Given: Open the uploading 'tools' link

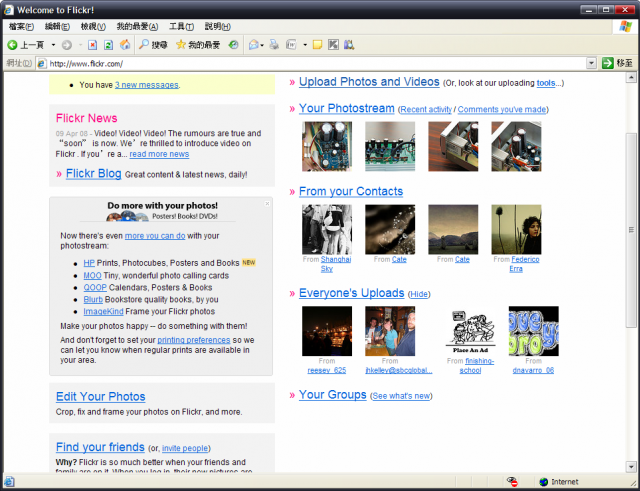Looking at the screenshot, I should click(x=546, y=83).
